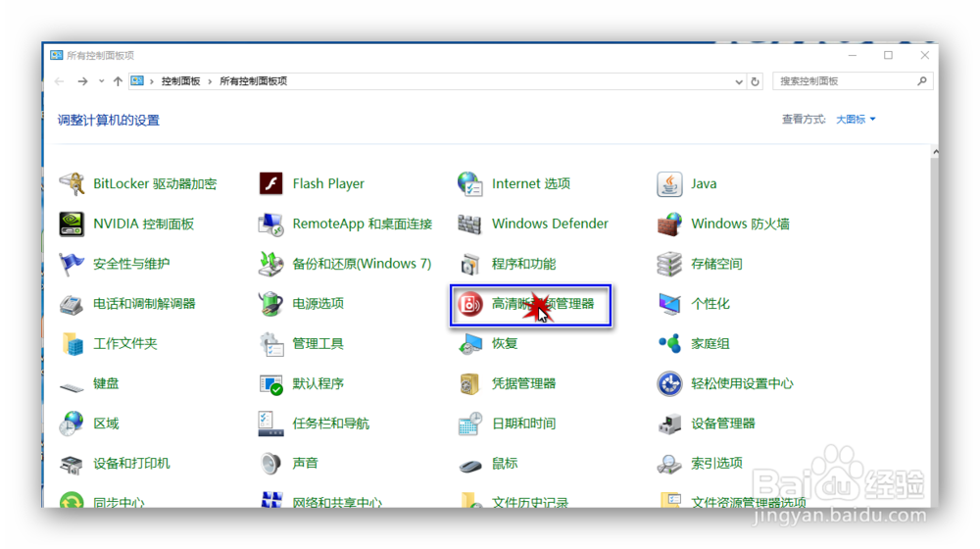Click the 存储空间 icon

[669, 264]
